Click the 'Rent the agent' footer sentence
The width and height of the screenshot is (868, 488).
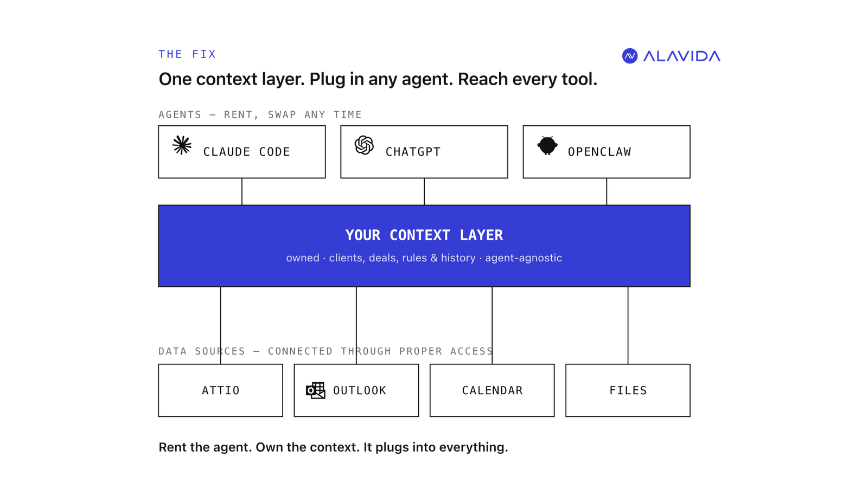point(333,447)
